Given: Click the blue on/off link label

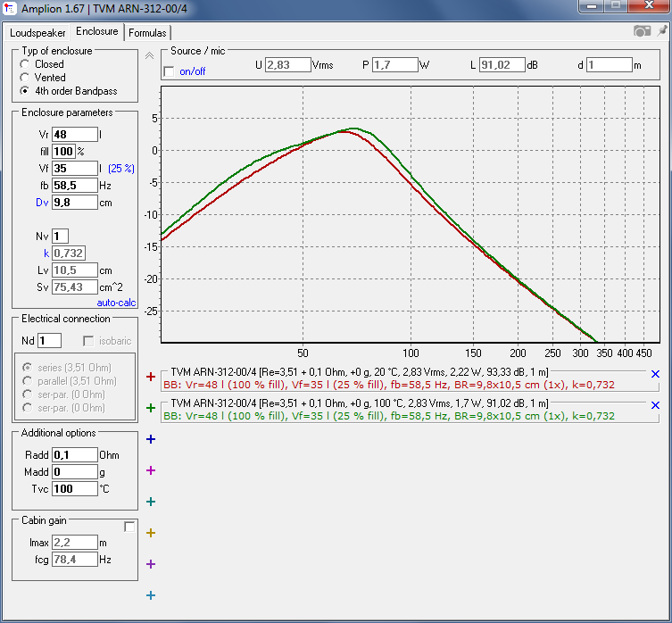Looking at the screenshot, I should point(193,71).
